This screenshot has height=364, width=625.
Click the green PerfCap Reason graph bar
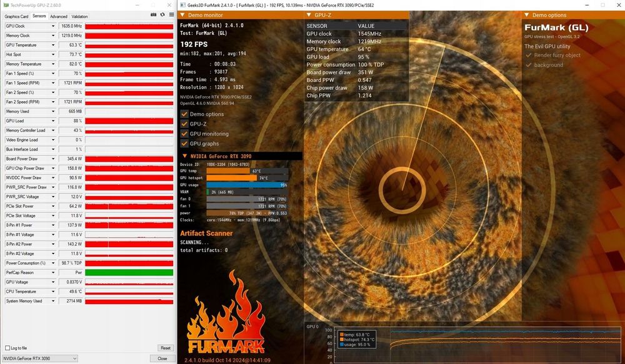129,272
